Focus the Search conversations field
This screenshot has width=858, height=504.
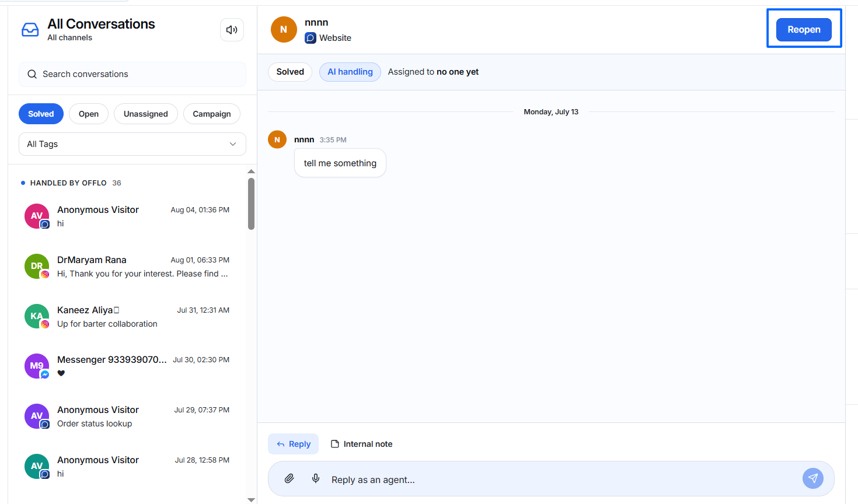132,74
